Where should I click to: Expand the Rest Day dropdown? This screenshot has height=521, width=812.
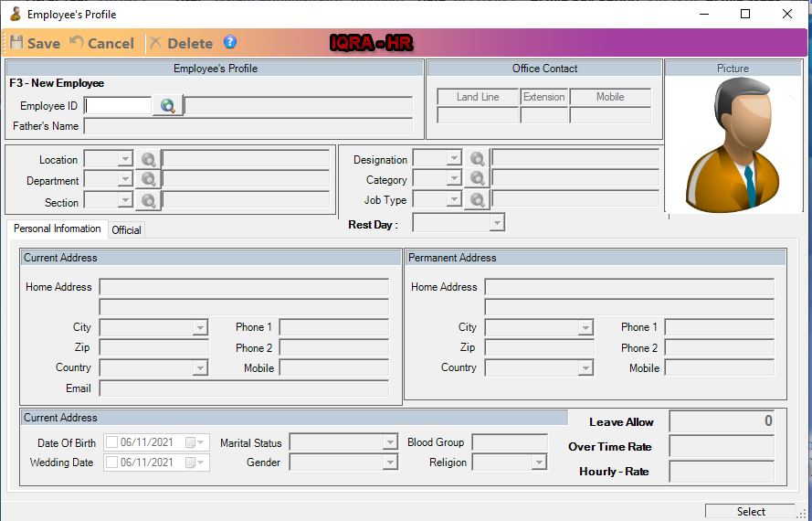coord(496,224)
